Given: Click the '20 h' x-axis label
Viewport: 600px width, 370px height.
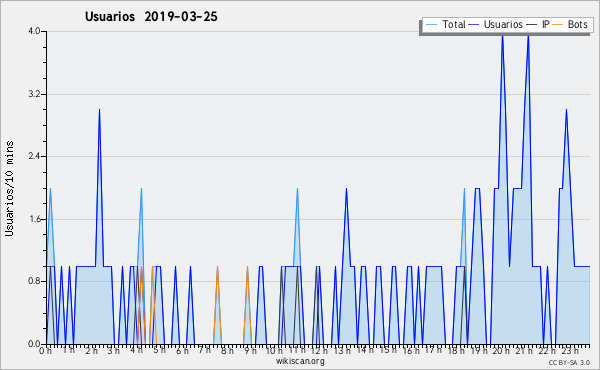Looking at the screenshot, I should click(x=501, y=350).
